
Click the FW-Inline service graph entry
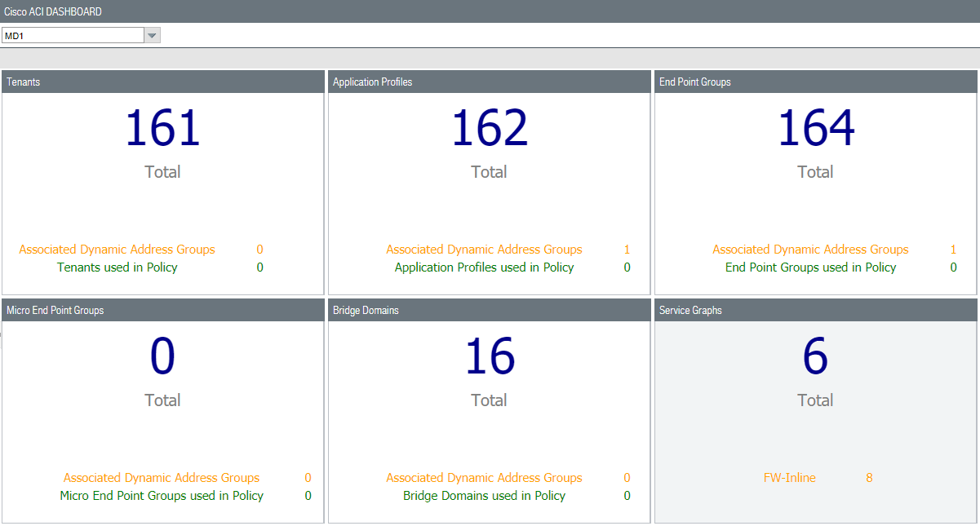[x=789, y=478]
